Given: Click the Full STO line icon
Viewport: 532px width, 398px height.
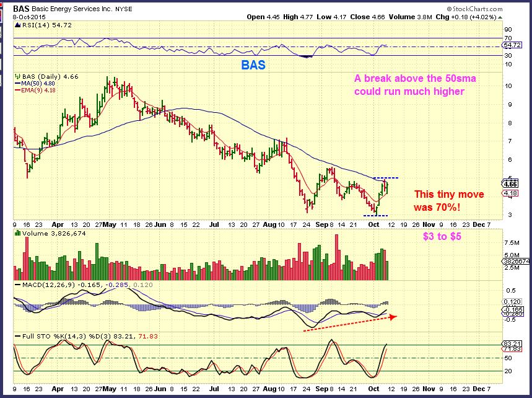Looking at the screenshot, I should coord(17,336).
